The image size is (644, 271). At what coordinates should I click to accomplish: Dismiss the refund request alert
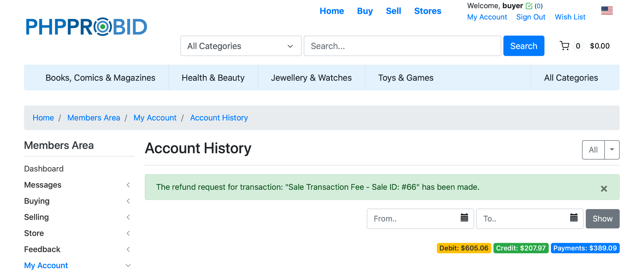pos(604,189)
